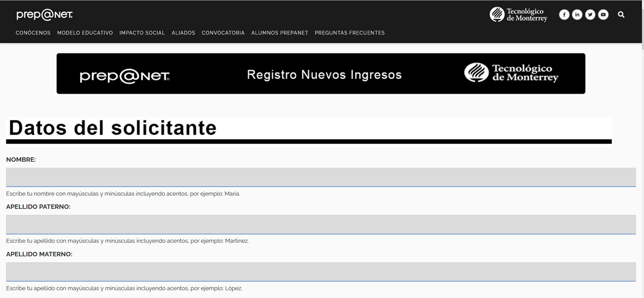Go to the Aliados menu item
The height and width of the screenshot is (298, 644).
pyautogui.click(x=183, y=33)
